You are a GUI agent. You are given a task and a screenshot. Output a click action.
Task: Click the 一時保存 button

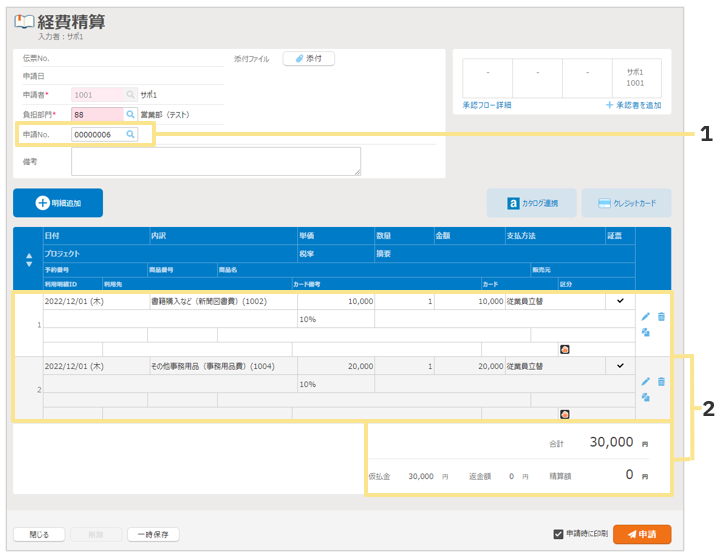(x=153, y=534)
